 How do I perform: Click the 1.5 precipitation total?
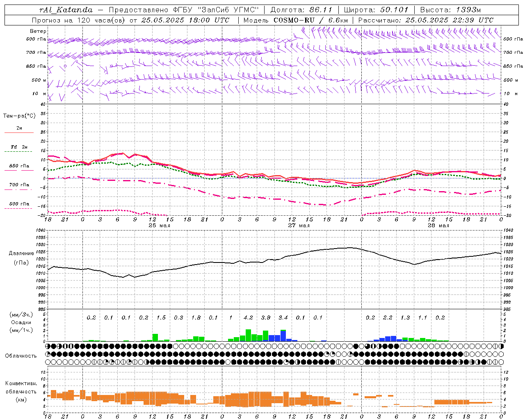pos(161,317)
